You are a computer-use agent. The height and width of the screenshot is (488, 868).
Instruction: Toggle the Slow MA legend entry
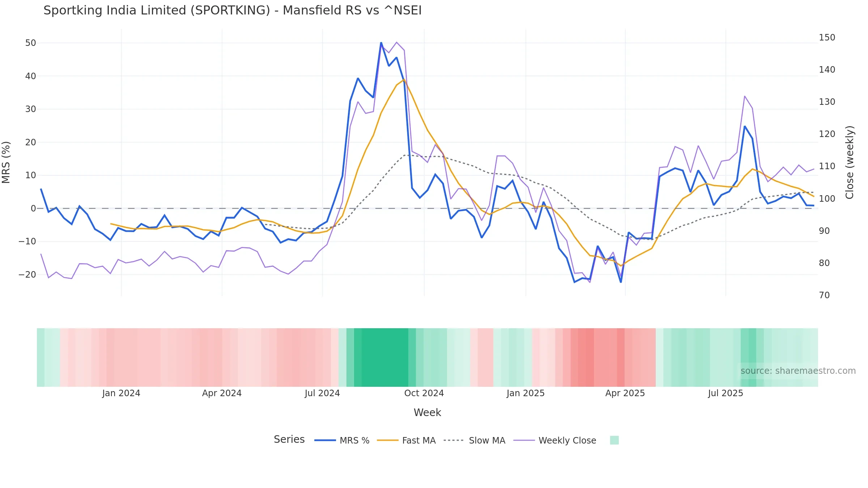(x=474, y=440)
